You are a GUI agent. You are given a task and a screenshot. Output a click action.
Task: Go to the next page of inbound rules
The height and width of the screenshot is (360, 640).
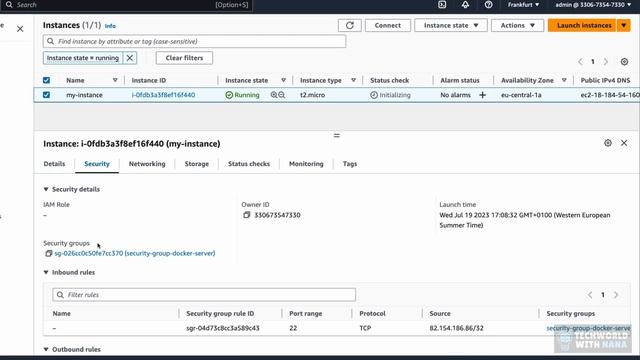[616, 295]
